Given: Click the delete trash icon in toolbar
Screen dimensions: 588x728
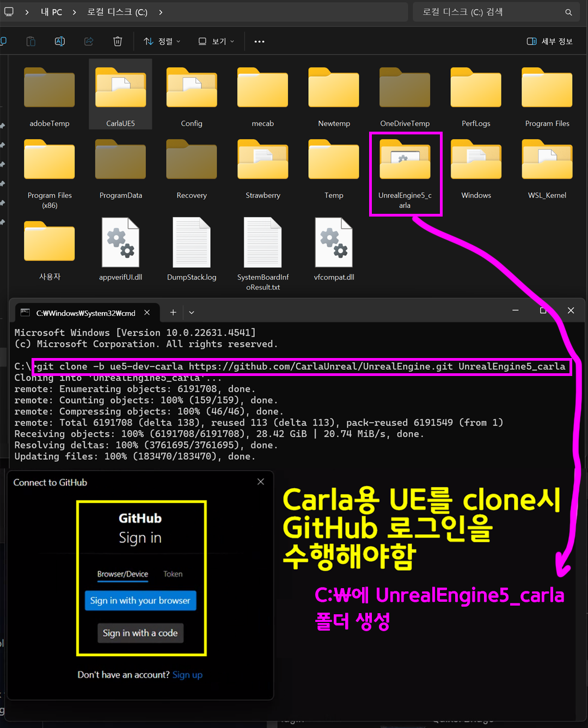Looking at the screenshot, I should click(118, 41).
